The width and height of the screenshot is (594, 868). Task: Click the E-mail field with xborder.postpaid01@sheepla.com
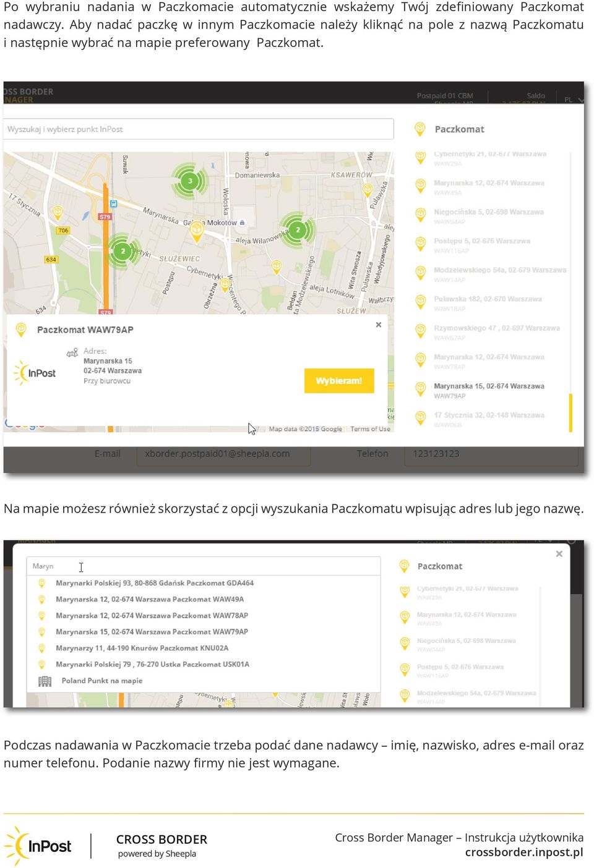click(223, 454)
